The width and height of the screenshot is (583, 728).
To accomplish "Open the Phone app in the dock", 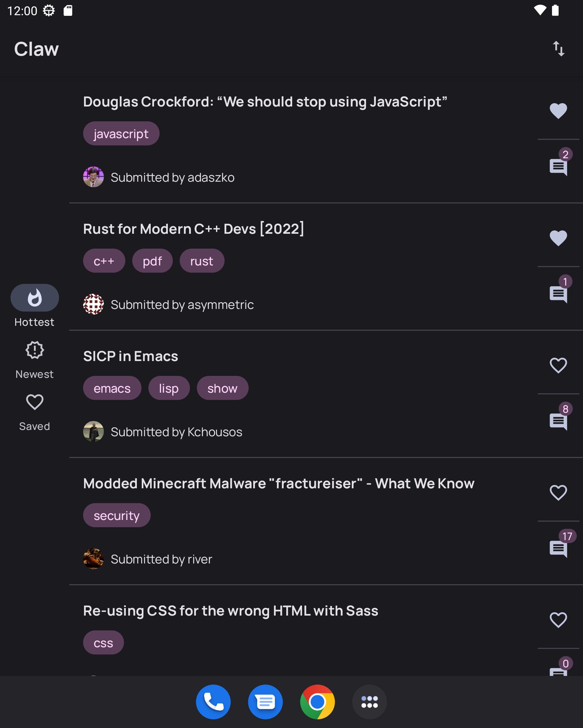I will 213,702.
